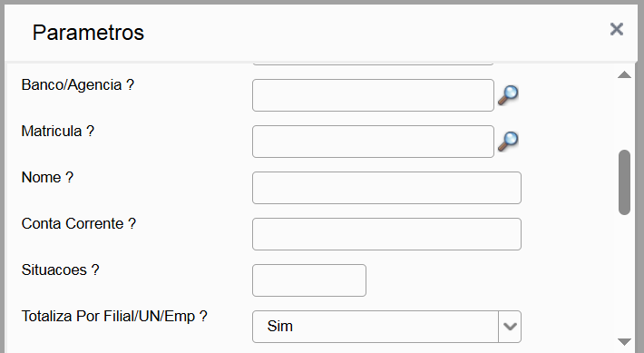Focus the Banco/Agencia input field
The image size is (644, 353).
pyautogui.click(x=373, y=95)
